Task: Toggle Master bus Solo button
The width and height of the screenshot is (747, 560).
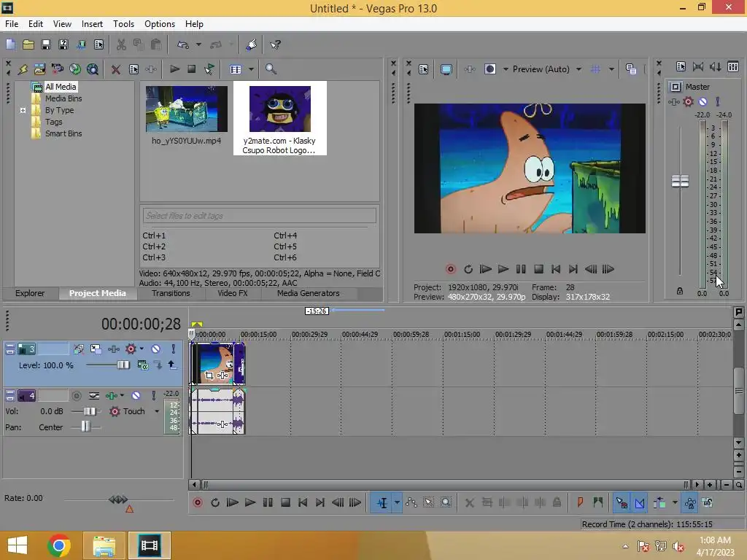Action: pyautogui.click(x=718, y=101)
